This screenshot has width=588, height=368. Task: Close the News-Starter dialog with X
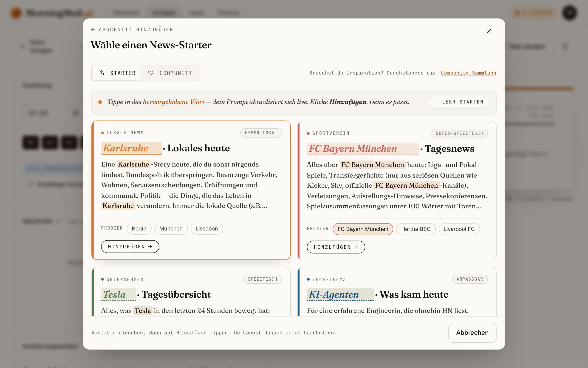tap(489, 32)
